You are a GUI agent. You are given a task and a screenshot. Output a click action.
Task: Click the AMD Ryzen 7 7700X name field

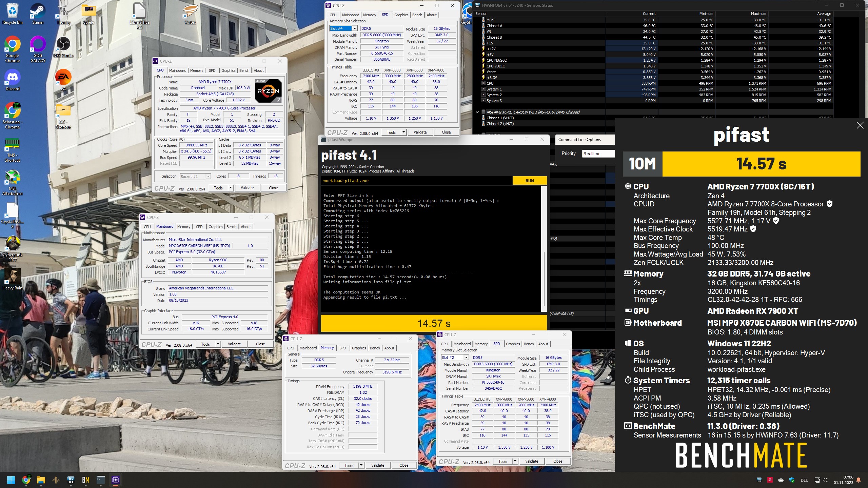pos(215,82)
